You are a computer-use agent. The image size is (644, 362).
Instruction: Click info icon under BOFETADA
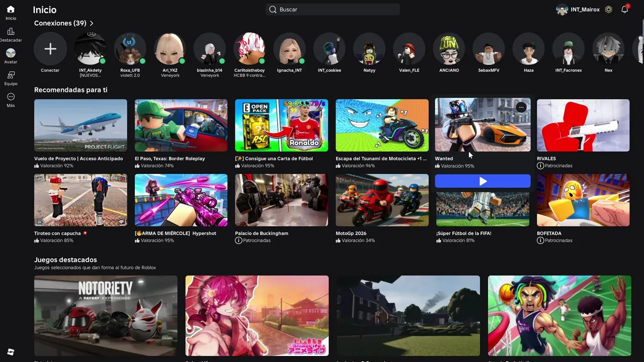540,240
